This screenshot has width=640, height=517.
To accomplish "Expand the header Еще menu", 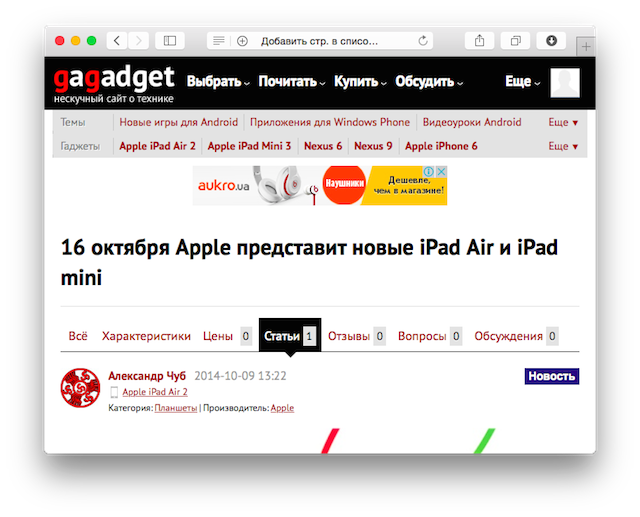I will click(x=522, y=82).
